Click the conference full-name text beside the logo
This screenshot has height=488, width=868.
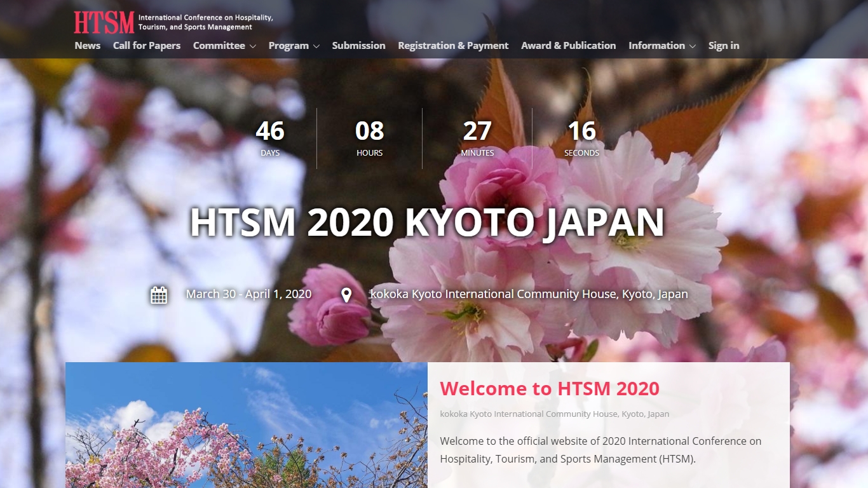click(x=205, y=22)
